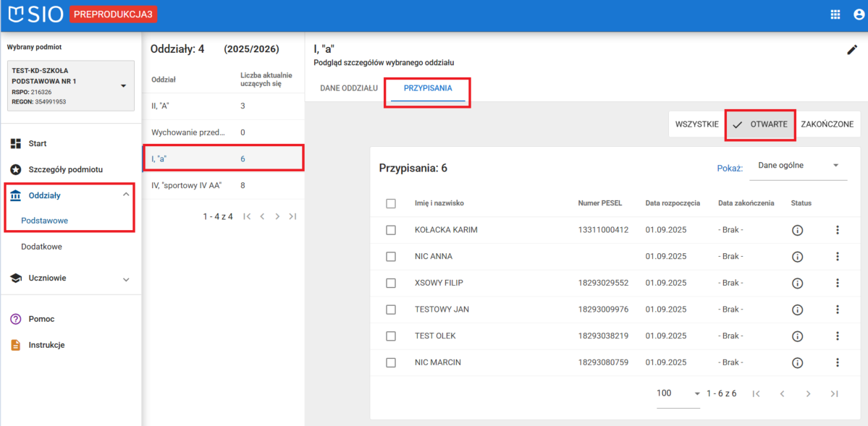868x426 pixels.
Task: Filter assignments by ZAKOŃCZONE
Action: click(827, 124)
